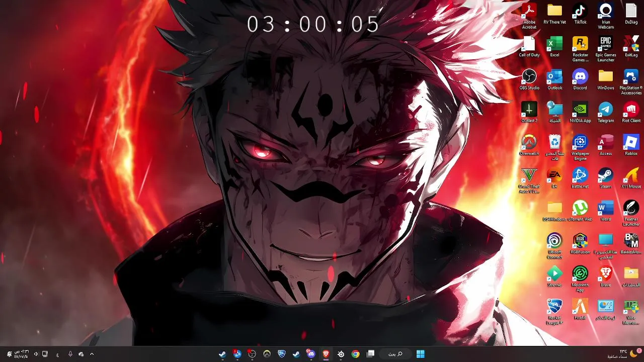Open the Excel desktop shortcut
The height and width of the screenshot is (362, 644).
(x=554, y=46)
